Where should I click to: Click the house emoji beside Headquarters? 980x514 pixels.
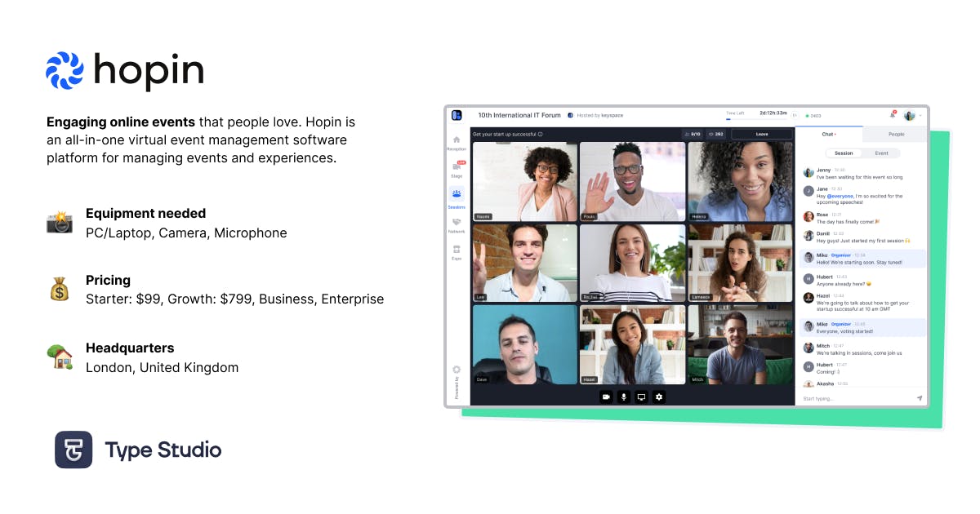click(60, 357)
